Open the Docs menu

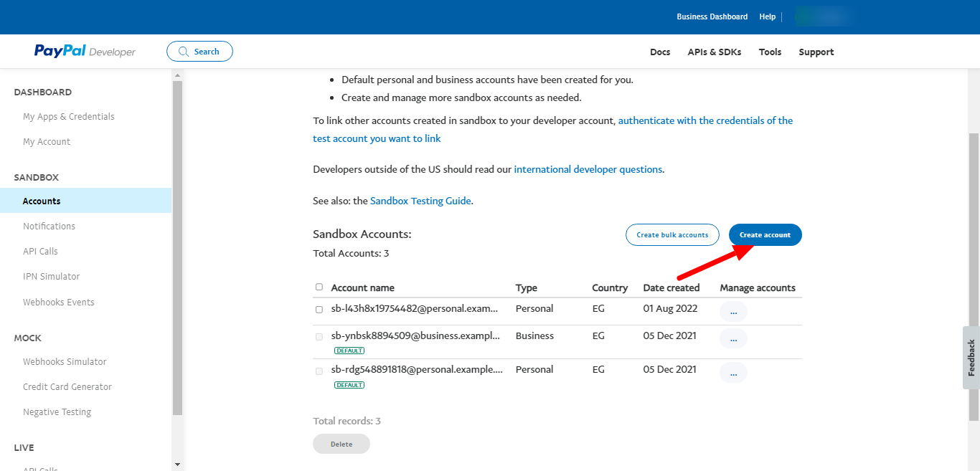tap(660, 52)
